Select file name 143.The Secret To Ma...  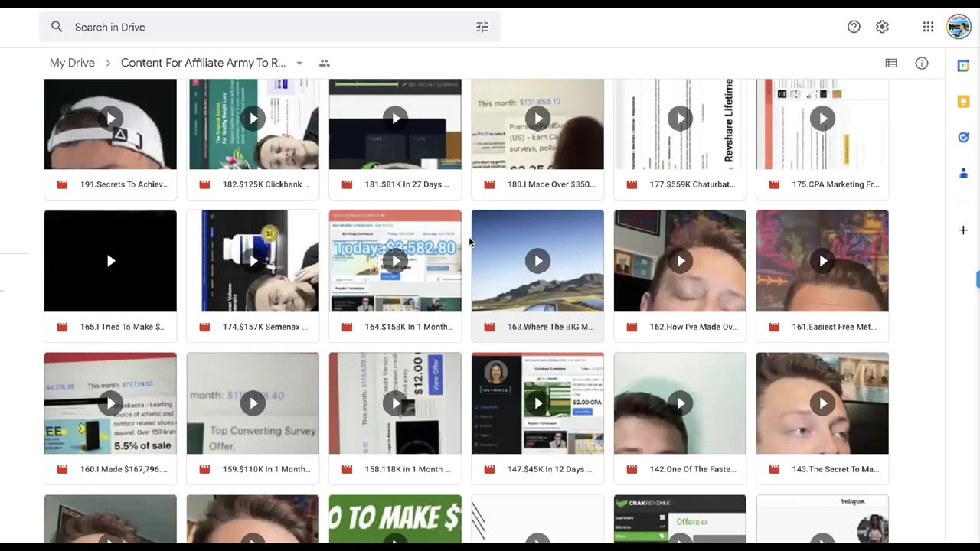(x=835, y=469)
